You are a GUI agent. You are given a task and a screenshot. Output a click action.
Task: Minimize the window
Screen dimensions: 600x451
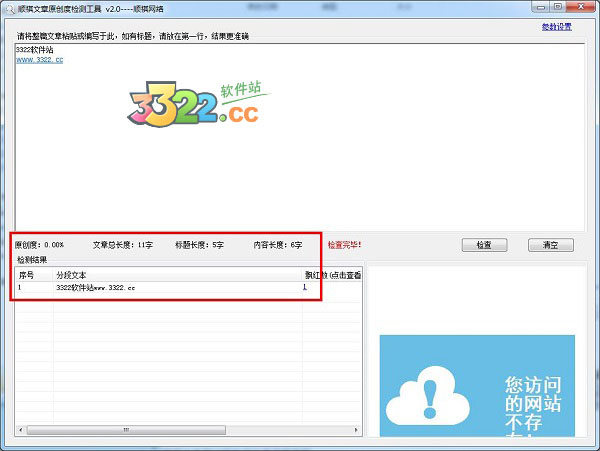[x=541, y=7]
